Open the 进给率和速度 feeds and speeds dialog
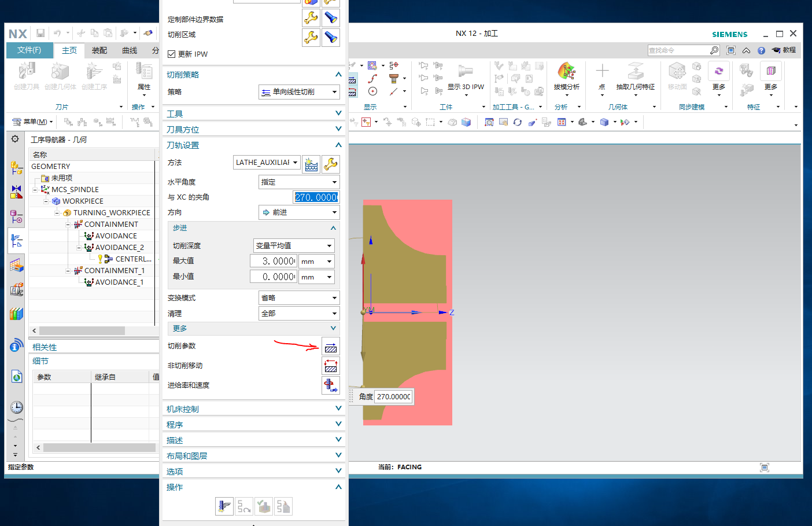Viewport: 812px width, 526px height. click(x=330, y=385)
